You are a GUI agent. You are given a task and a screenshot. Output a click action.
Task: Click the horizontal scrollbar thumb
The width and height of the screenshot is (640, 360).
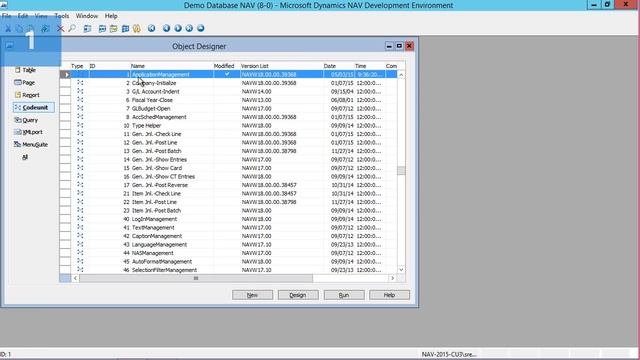point(196,278)
